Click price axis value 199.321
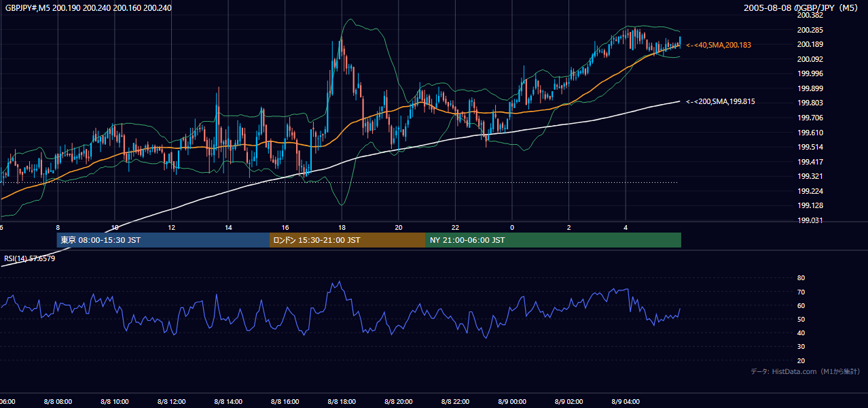 tap(810, 176)
